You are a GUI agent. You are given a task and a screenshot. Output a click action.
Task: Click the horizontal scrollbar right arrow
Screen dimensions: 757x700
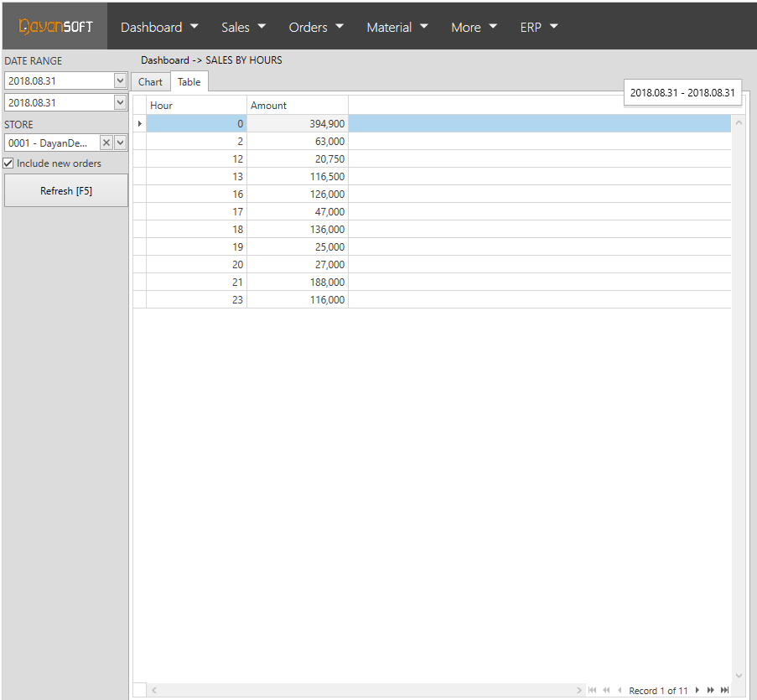(x=578, y=690)
